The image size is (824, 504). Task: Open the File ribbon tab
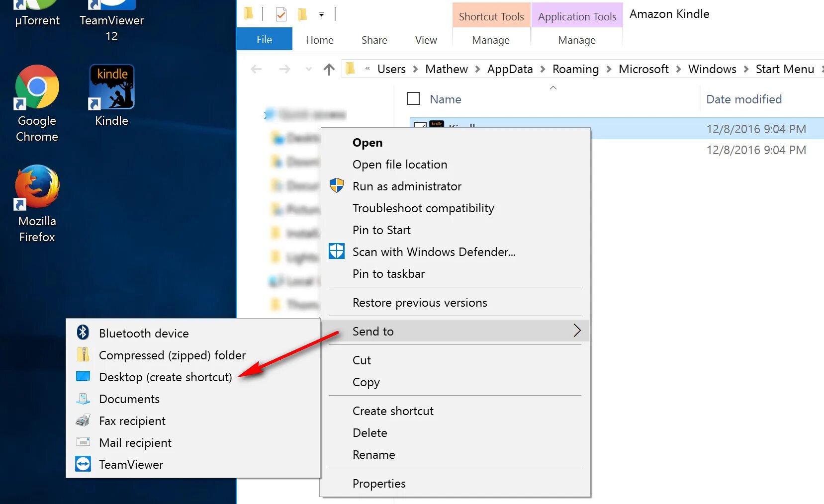pyautogui.click(x=264, y=39)
